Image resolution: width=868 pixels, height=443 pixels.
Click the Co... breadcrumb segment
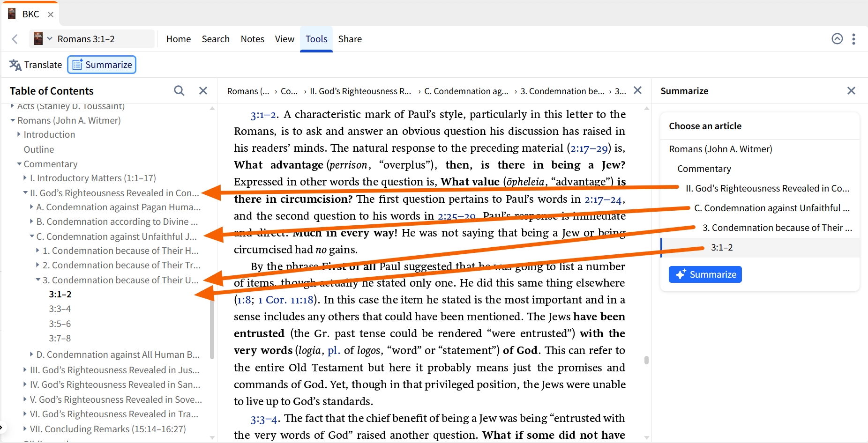(289, 91)
